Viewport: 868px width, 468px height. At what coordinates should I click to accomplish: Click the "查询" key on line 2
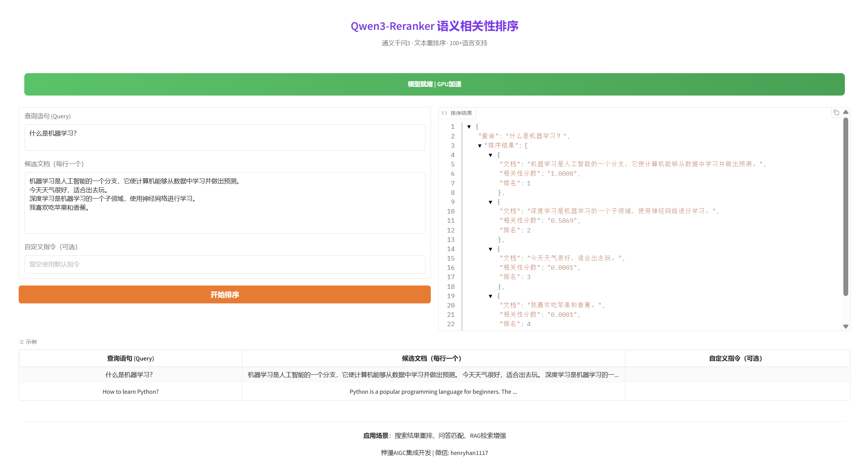pos(488,136)
